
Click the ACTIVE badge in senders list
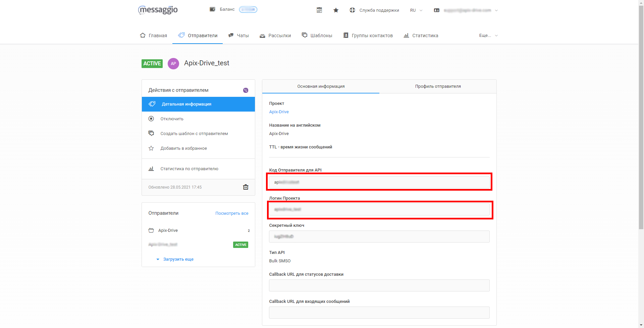click(x=240, y=245)
